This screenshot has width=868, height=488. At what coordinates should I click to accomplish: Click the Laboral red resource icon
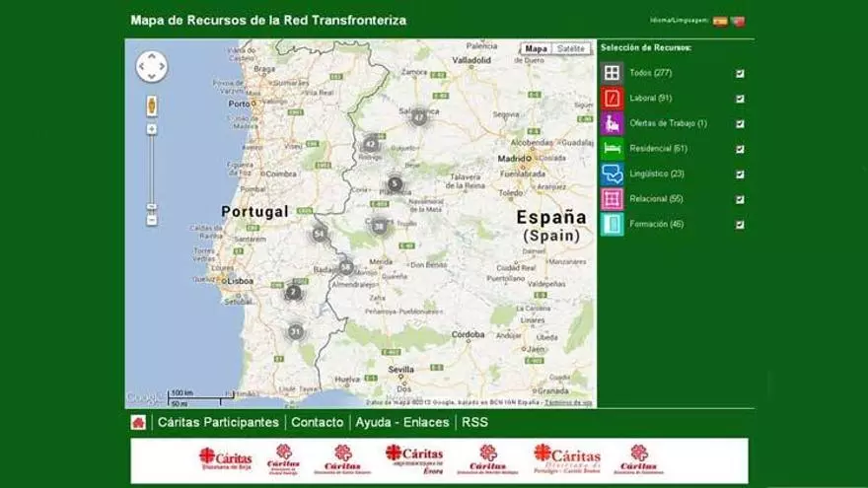[613, 98]
